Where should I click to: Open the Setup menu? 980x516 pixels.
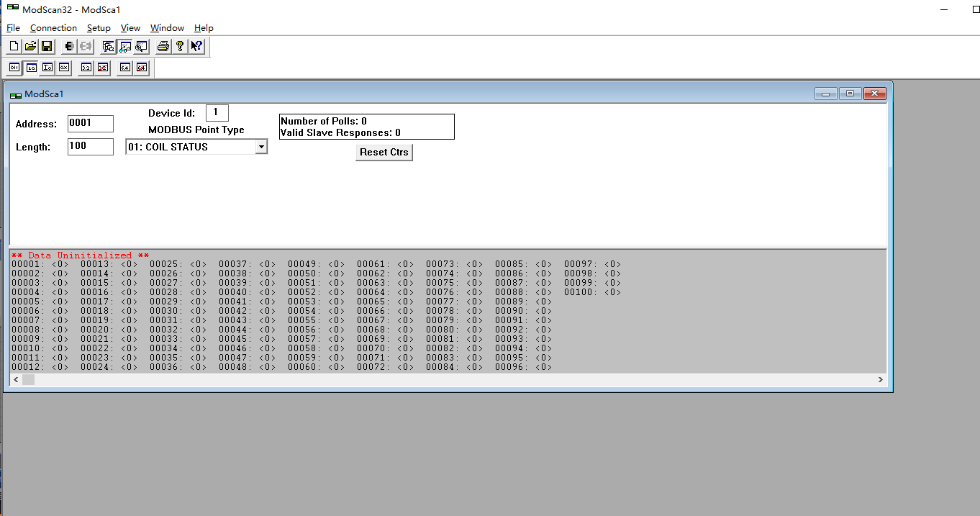99,28
